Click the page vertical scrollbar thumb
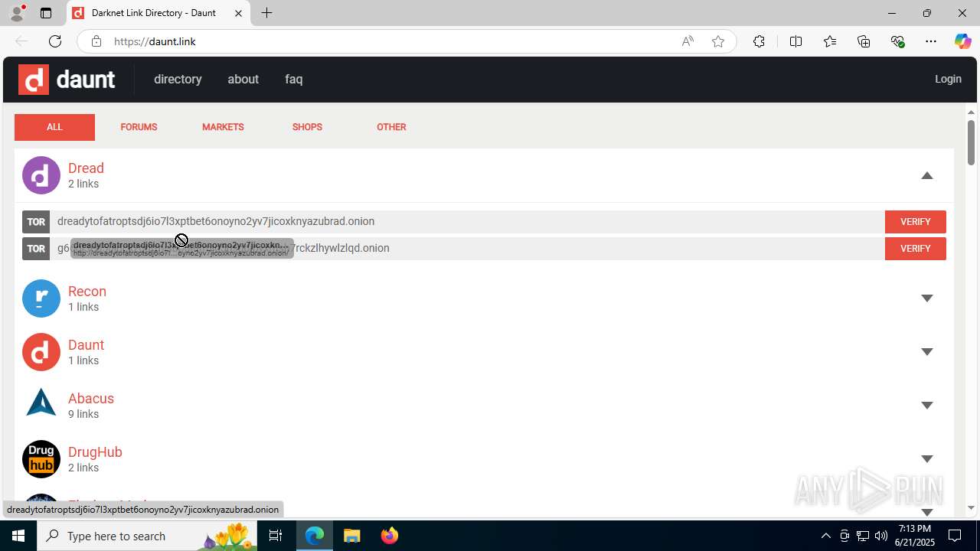The height and width of the screenshot is (551, 980). [971, 142]
